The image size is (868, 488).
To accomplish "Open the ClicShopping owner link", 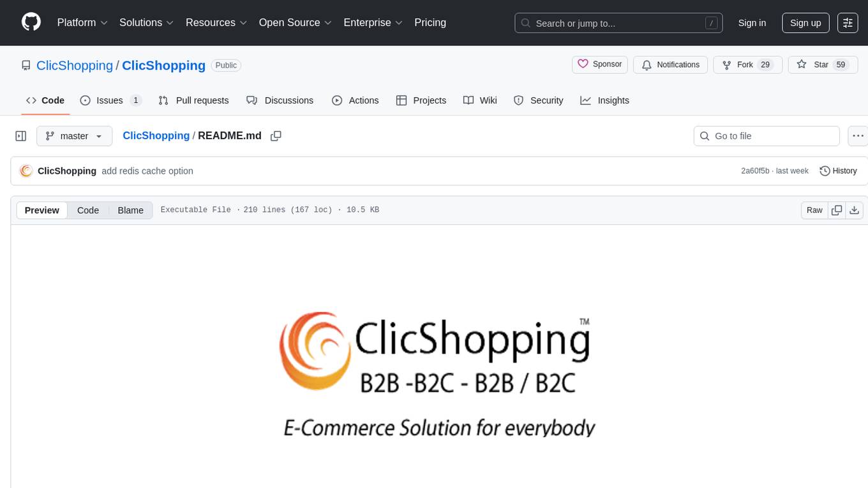I will pyautogui.click(x=75, y=65).
